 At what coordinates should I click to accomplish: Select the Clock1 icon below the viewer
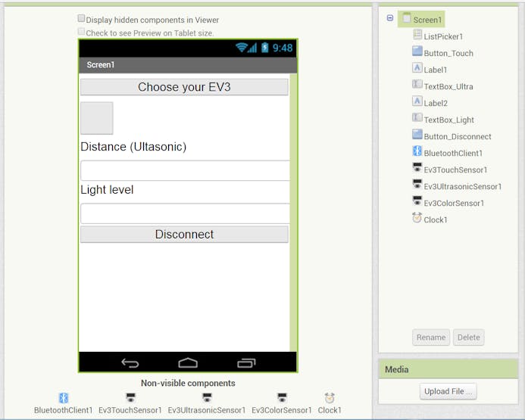pos(330,397)
